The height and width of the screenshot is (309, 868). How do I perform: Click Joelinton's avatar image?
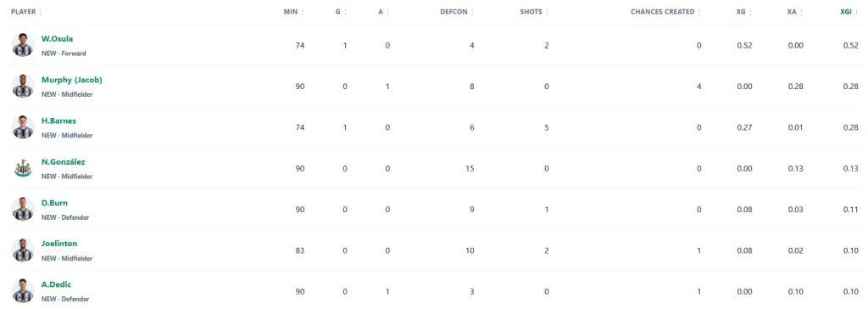(23, 250)
